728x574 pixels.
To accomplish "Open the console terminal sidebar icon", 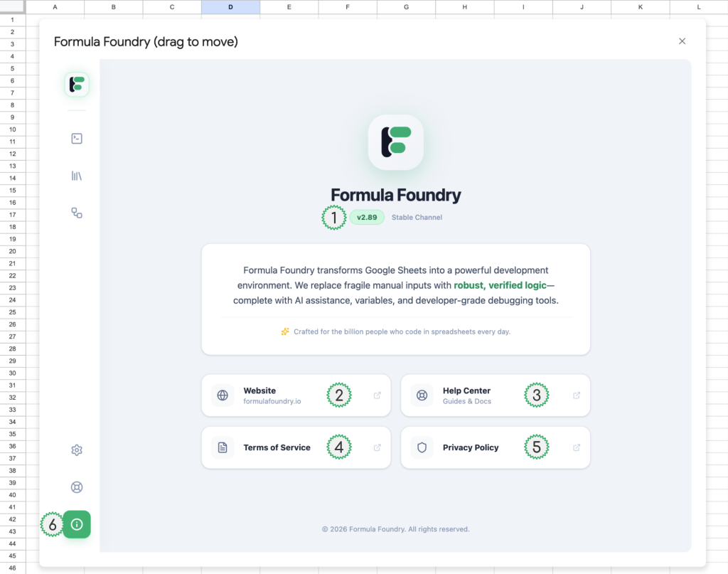I will click(77, 139).
